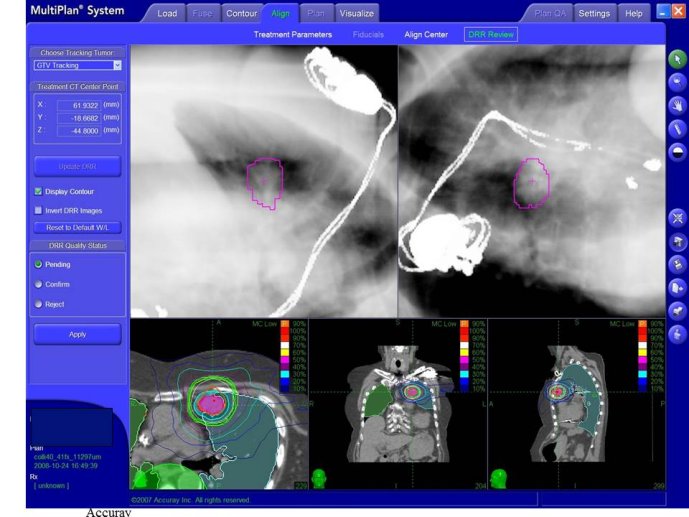Open the Plan QA tab
Image resolution: width=689 pixels, height=517 pixels.
550,14
